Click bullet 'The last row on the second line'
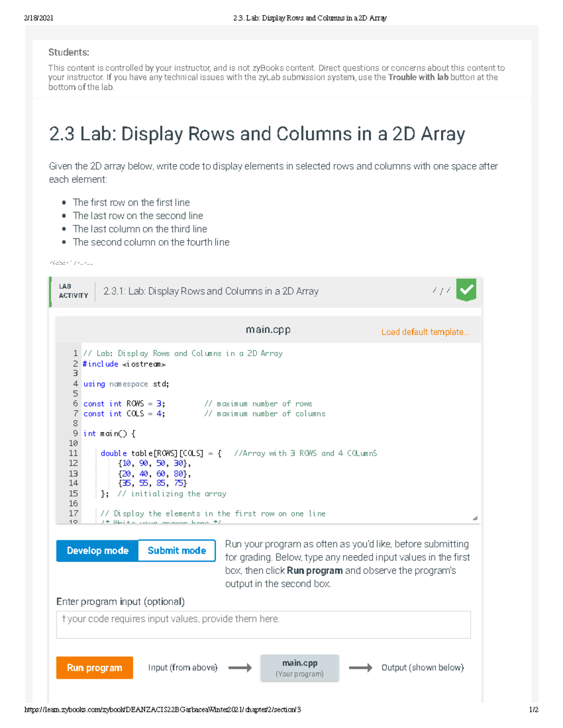 [x=138, y=216]
